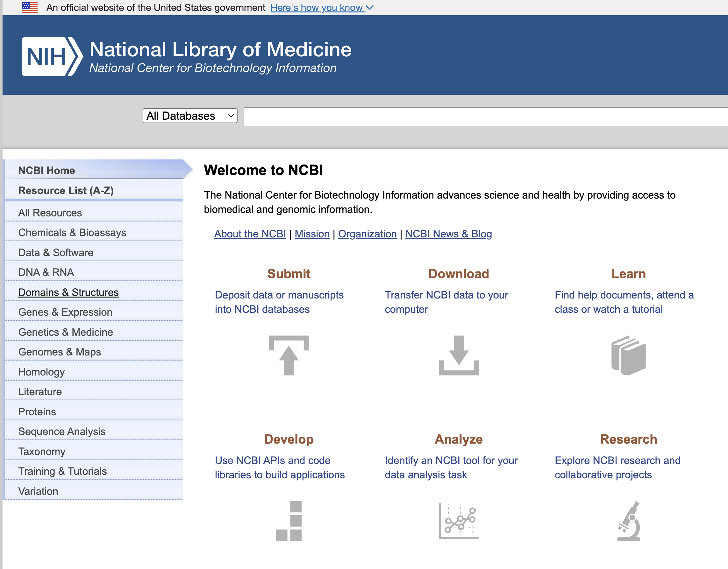Screen dimensions: 728x569
Task: Go to Genes & Expression resources
Action: pos(65,312)
